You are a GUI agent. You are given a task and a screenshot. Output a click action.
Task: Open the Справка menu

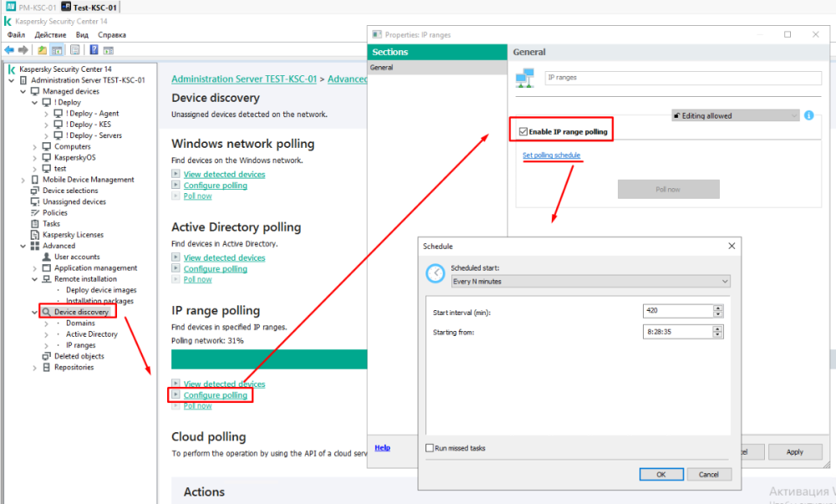tap(112, 34)
